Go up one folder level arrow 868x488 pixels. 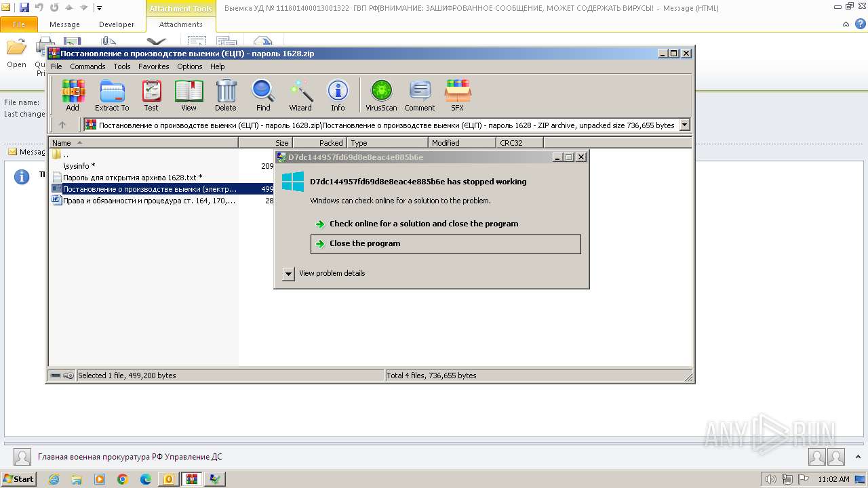62,125
